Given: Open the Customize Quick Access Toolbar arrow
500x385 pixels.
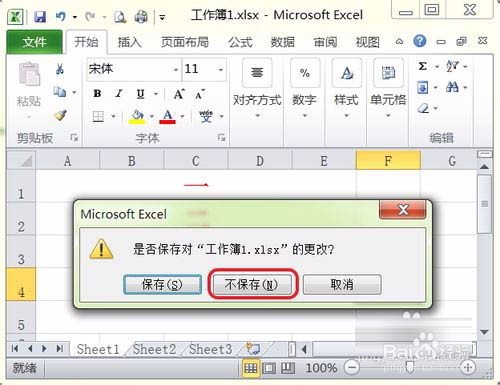Looking at the screenshot, I should point(162,17).
